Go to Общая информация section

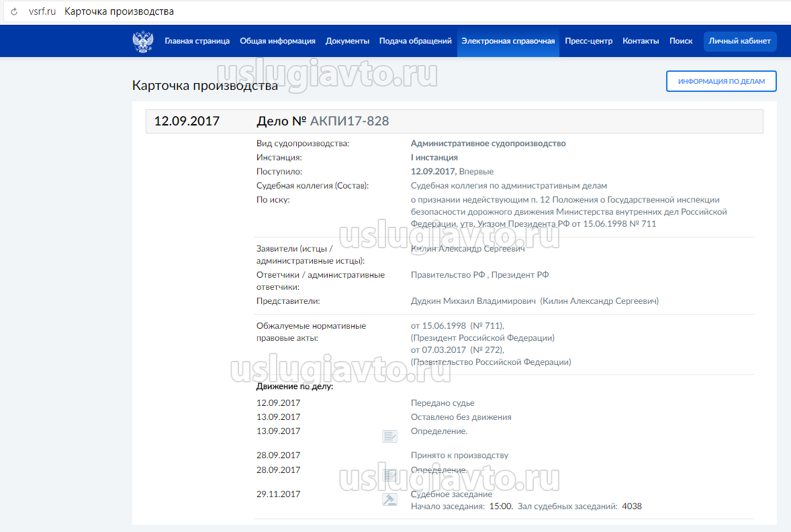click(x=277, y=41)
